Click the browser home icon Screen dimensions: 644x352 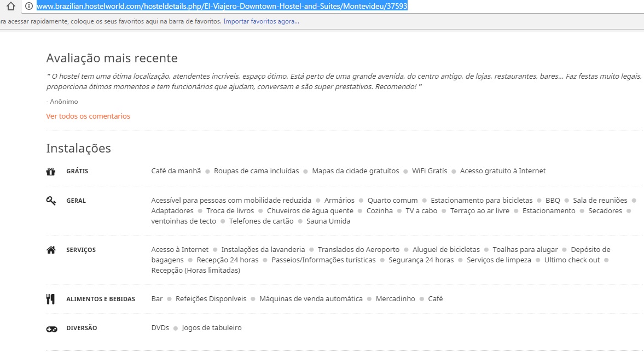[11, 6]
